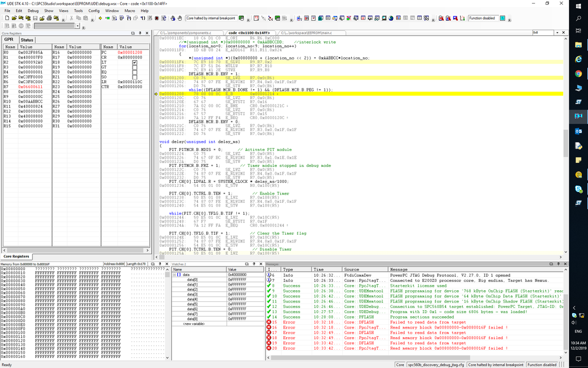Open the Macro menu
This screenshot has height=368, width=588.
130,11
